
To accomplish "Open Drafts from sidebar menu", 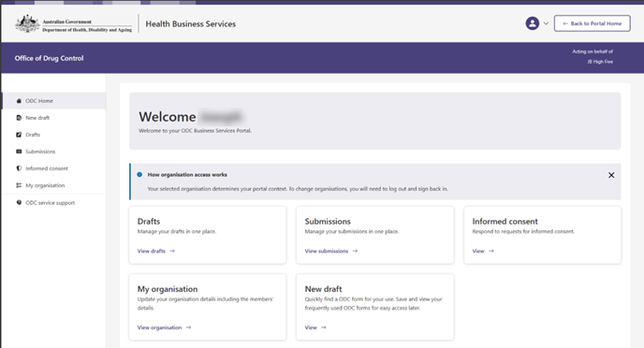I will point(54,135).
